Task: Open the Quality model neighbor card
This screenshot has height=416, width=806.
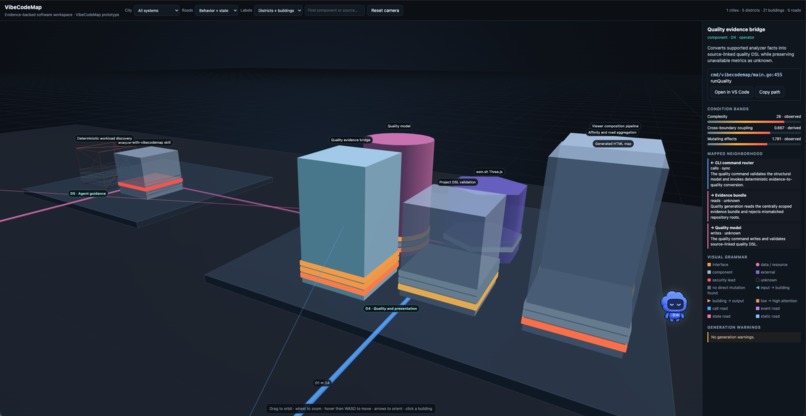Action: tap(754, 236)
